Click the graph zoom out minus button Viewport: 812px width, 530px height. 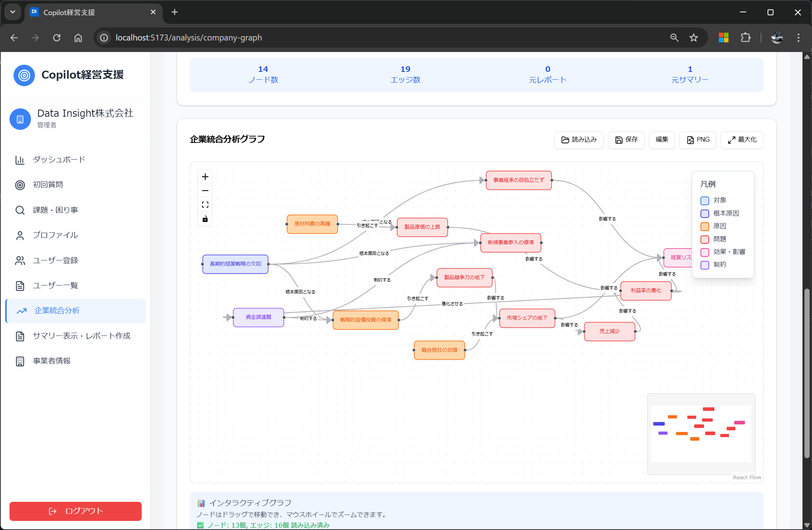[x=205, y=191]
